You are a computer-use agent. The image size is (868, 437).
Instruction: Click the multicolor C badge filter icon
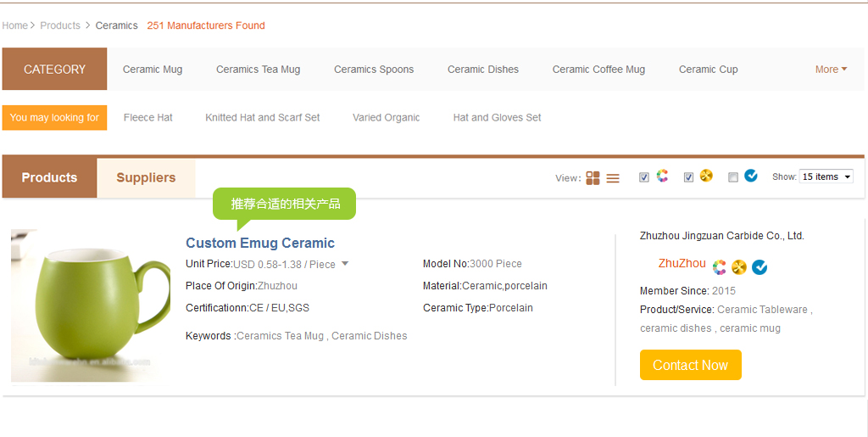click(x=663, y=176)
